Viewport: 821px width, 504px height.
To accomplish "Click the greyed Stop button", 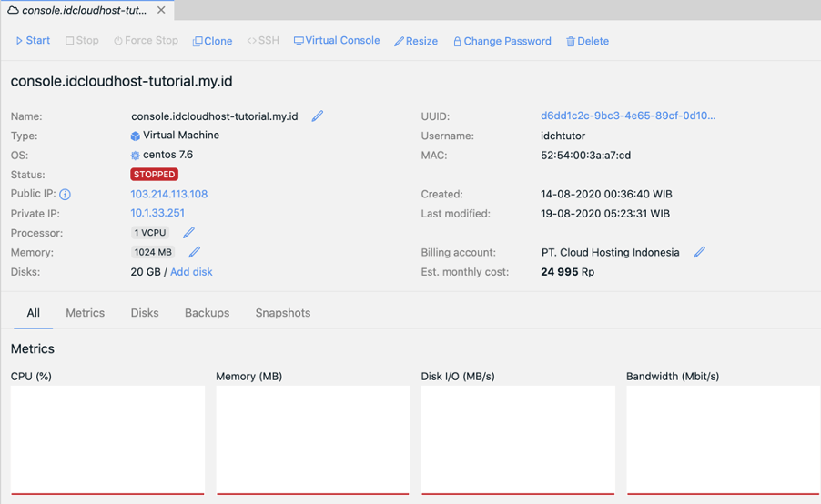I will (x=82, y=40).
